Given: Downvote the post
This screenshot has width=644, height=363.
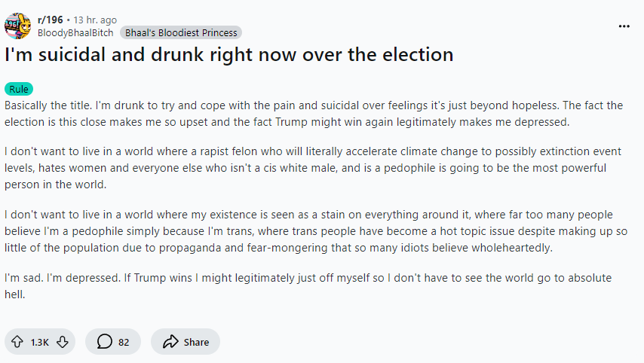Looking at the screenshot, I should click(63, 342).
